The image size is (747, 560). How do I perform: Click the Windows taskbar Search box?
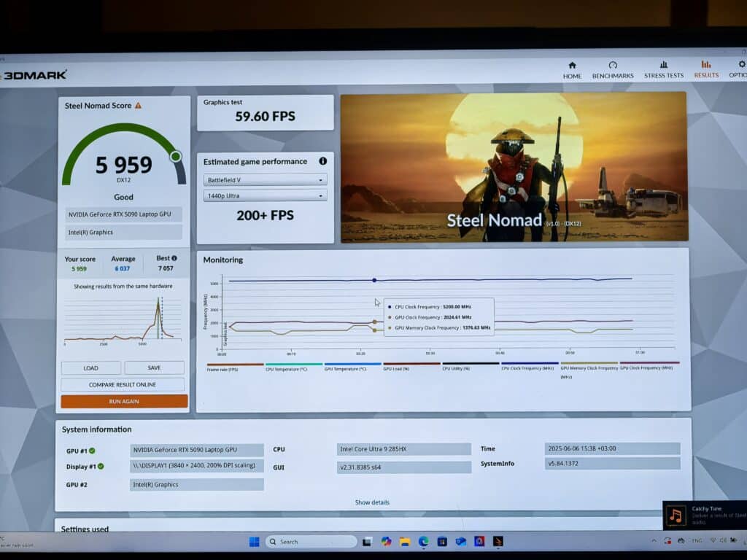tap(311, 542)
